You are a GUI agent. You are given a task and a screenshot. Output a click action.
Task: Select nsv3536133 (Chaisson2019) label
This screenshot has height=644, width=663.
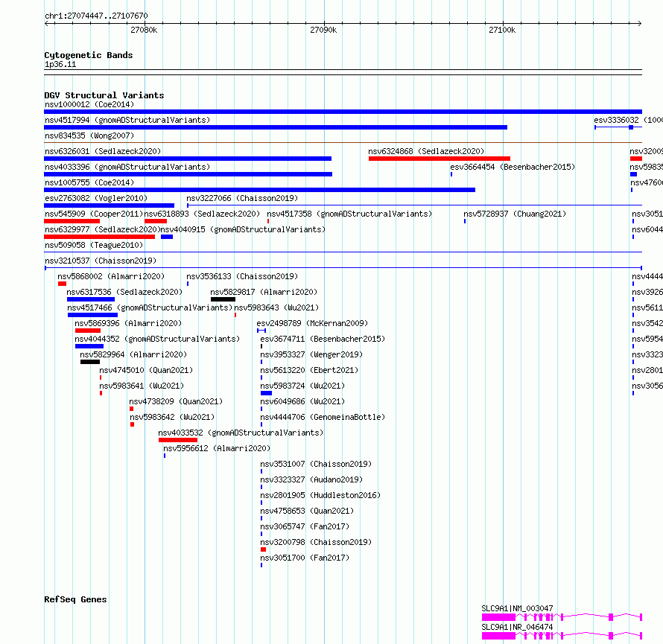click(x=242, y=276)
